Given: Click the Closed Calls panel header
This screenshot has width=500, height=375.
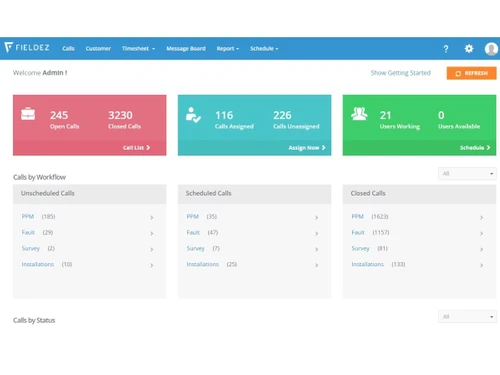Looking at the screenshot, I should [x=419, y=194].
